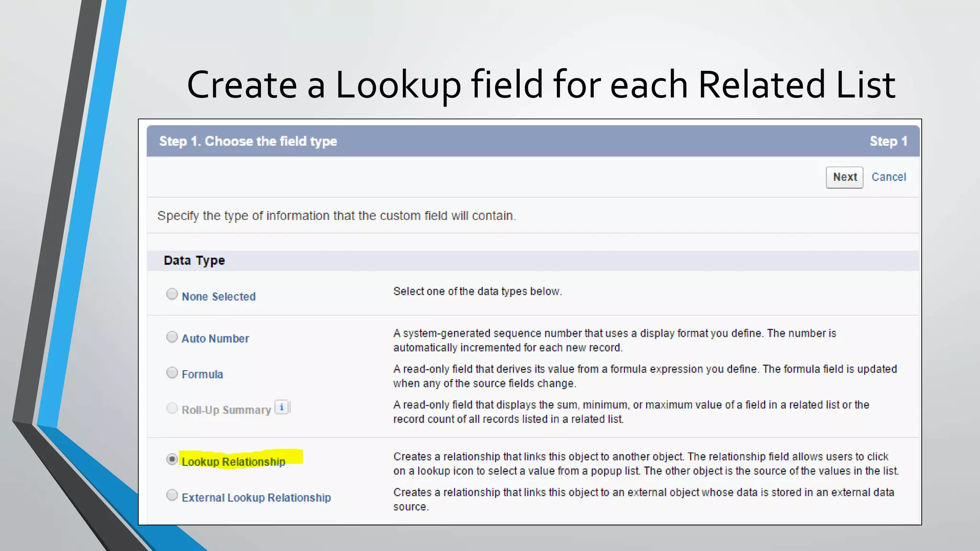Click the disabled Roll-Up Summary radio button
The width and height of the screenshot is (980, 551).
pos(172,408)
